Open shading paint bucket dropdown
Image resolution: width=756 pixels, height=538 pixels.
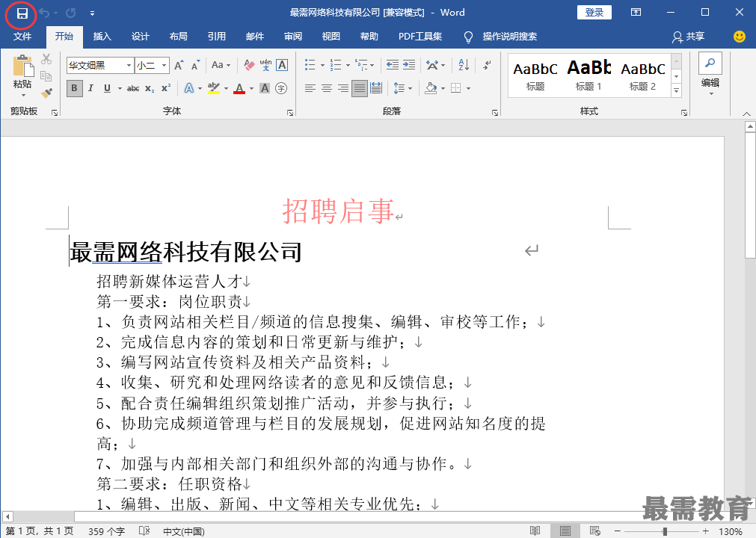coord(442,89)
